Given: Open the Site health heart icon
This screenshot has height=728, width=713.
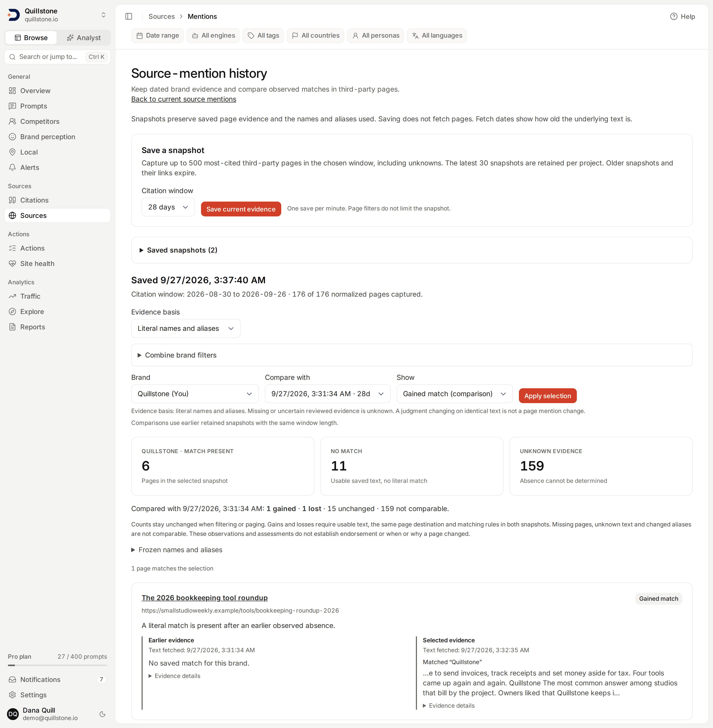Looking at the screenshot, I should pos(12,264).
